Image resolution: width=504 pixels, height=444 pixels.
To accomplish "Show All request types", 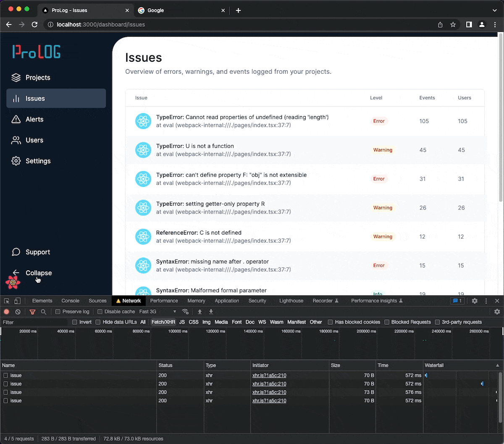I will (143, 322).
